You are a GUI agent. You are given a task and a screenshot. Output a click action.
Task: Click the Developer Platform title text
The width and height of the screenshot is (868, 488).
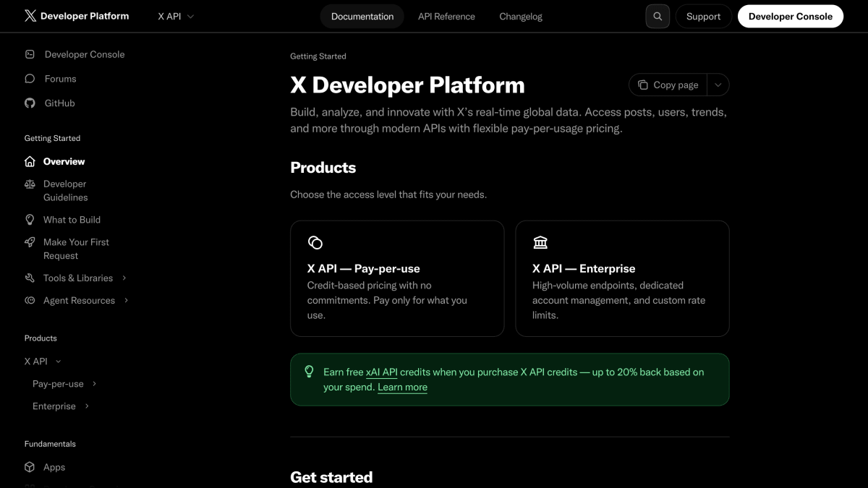pyautogui.click(x=85, y=16)
